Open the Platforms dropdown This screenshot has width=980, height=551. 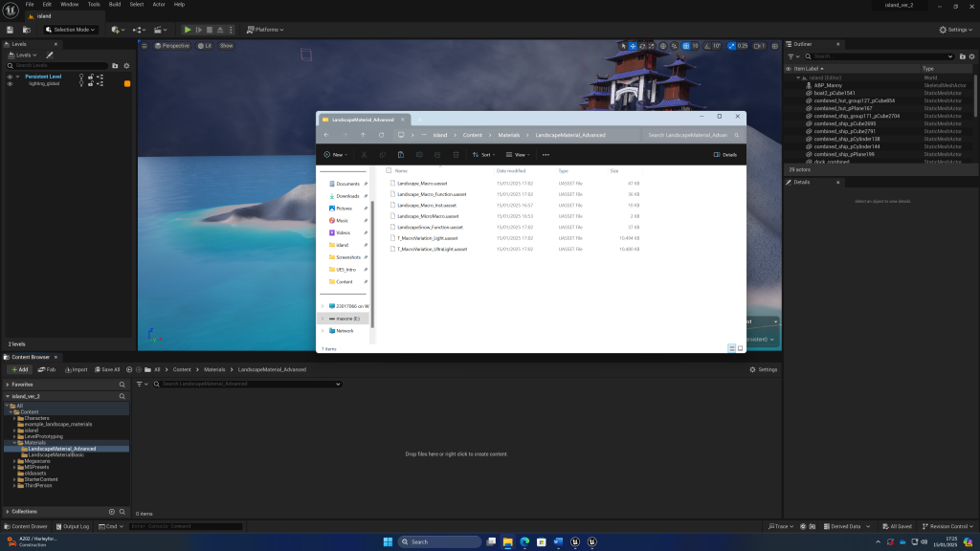[265, 30]
